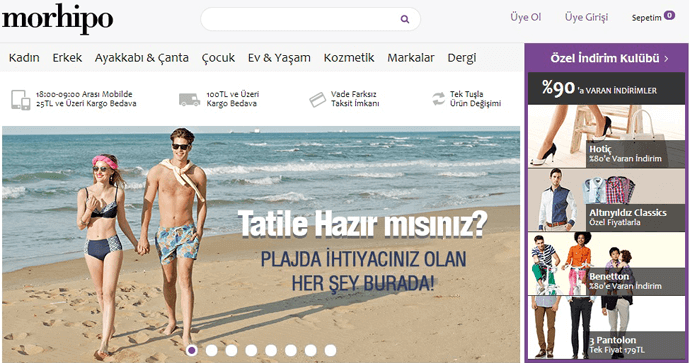
Task: Click the chevron beside Özel İndirim Kulübü
Action: [x=666, y=58]
